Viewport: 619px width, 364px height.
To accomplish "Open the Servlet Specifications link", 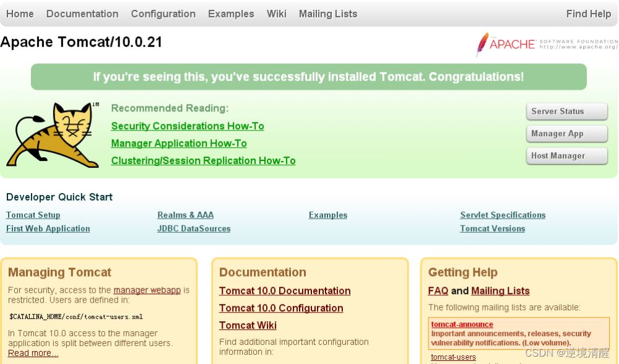I will point(503,215).
